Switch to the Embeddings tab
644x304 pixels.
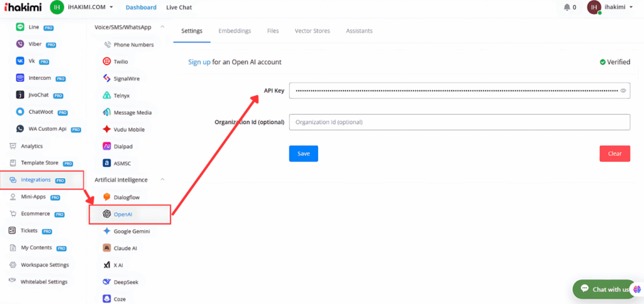click(x=235, y=31)
